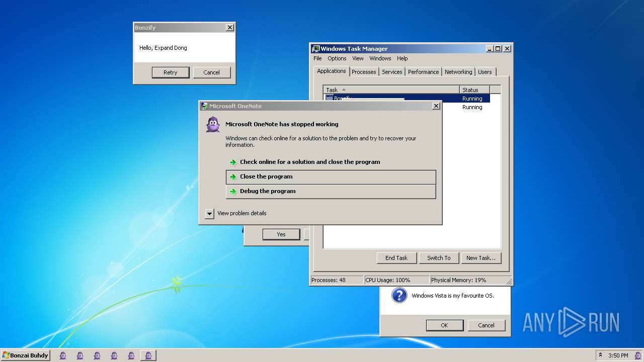
Task: Open the Bonzai Buhdy start button
Action: (x=25, y=355)
